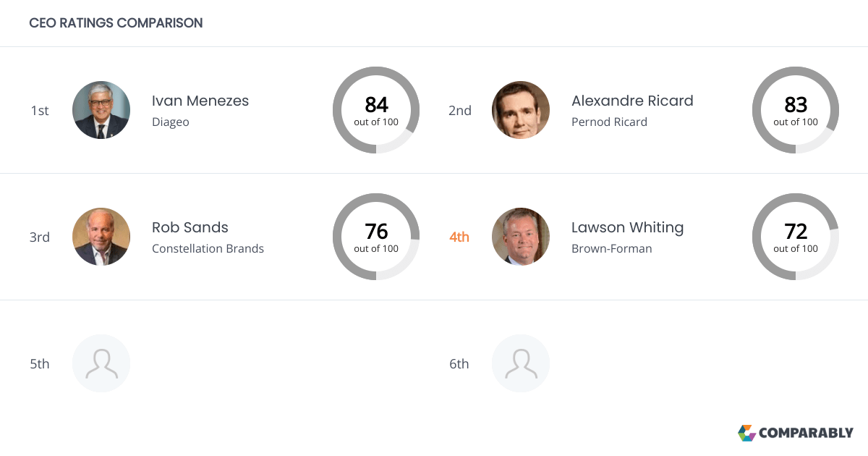Click the 5th place placeholder avatar
The width and height of the screenshot is (868, 456).
point(101,363)
